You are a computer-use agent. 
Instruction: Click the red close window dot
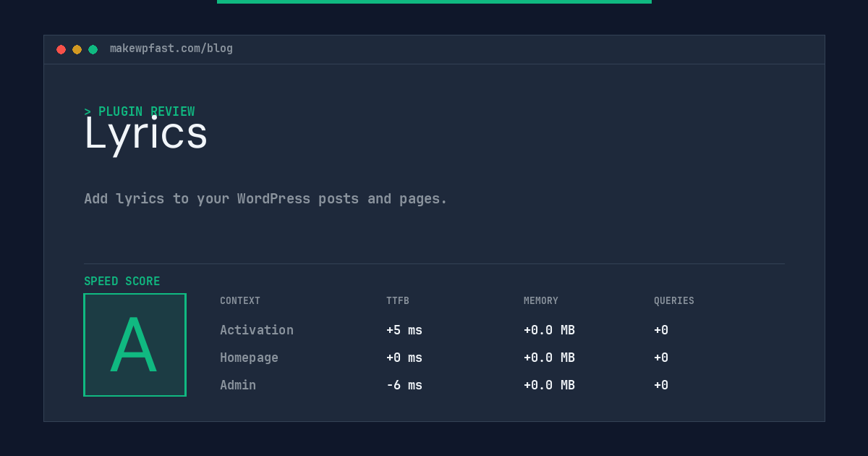[61, 50]
